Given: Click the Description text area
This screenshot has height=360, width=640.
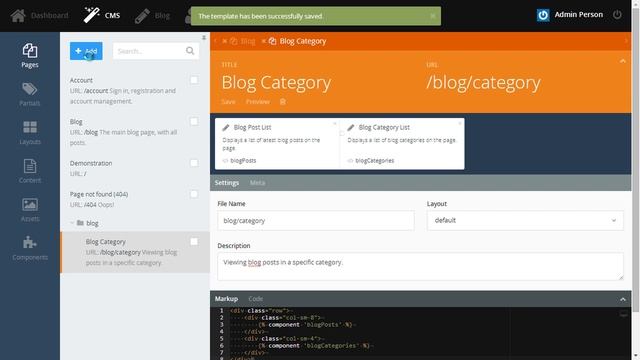Looking at the screenshot, I should [x=420, y=267].
